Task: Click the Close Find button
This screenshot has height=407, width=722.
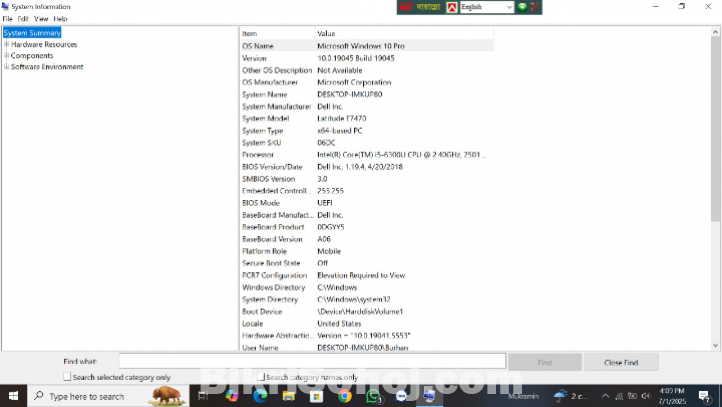Action: point(621,362)
